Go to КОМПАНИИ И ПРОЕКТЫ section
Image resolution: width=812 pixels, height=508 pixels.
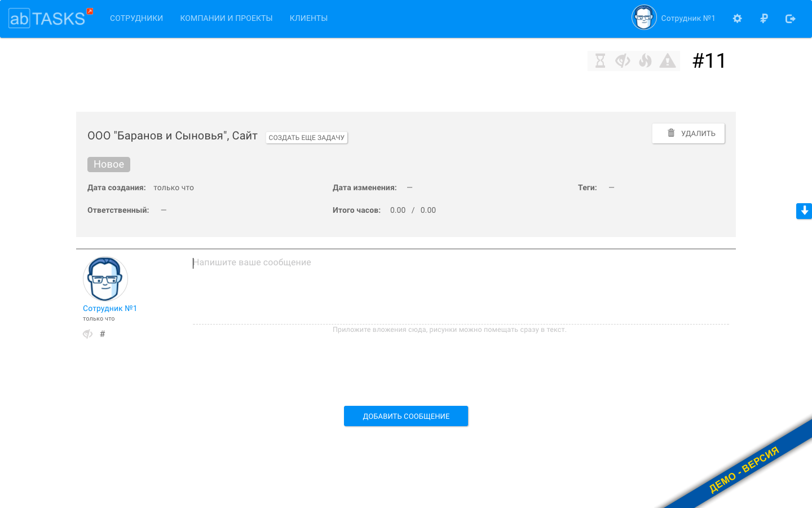click(226, 19)
